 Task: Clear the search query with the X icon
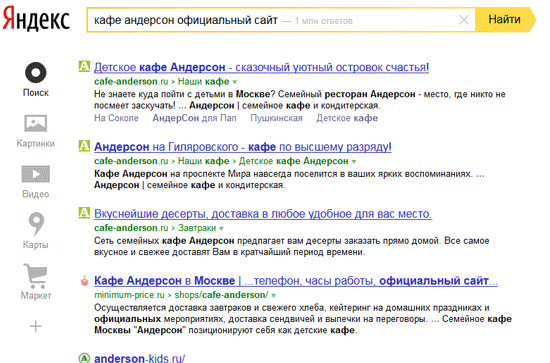click(464, 20)
